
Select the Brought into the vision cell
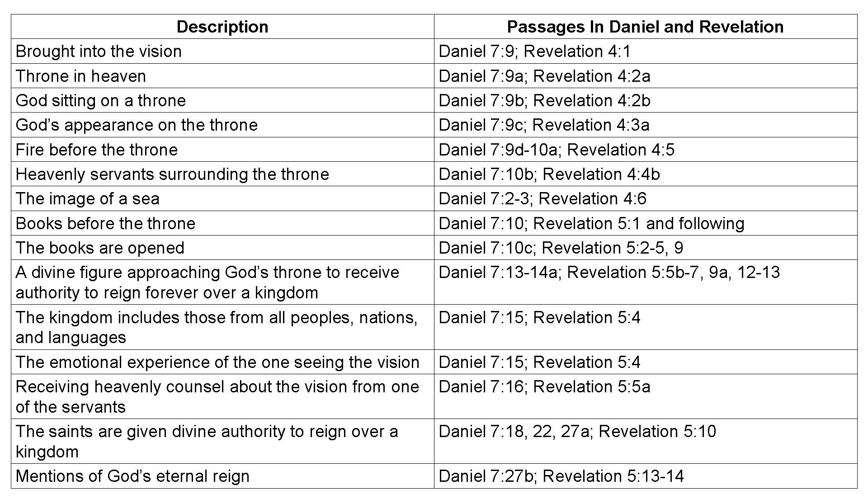click(99, 52)
